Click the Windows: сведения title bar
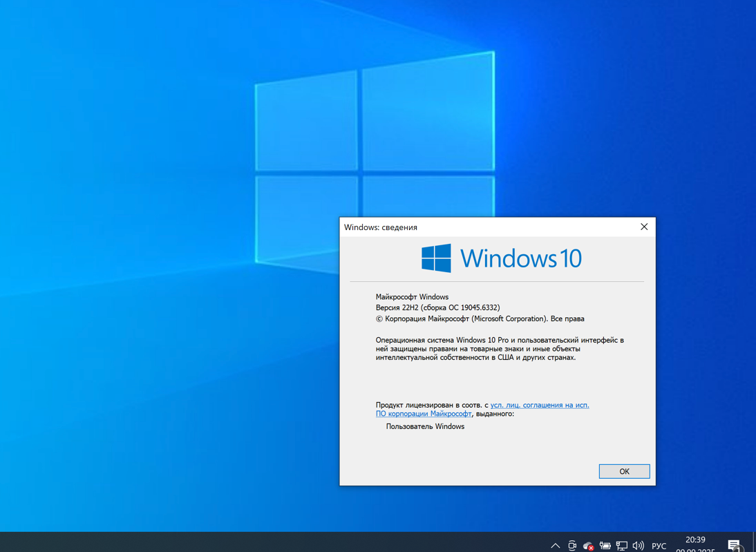This screenshot has width=756, height=552. (484, 227)
